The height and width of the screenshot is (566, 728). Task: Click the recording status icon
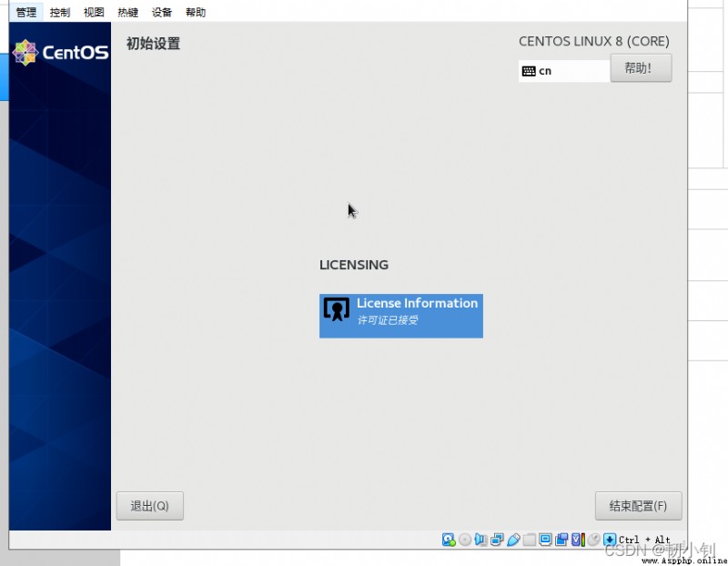pyautogui.click(x=561, y=540)
